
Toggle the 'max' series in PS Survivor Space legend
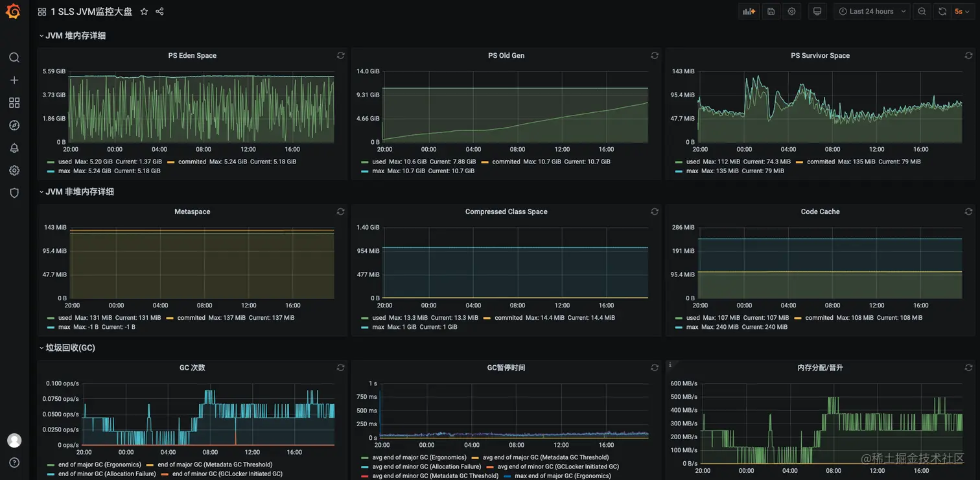pyautogui.click(x=692, y=171)
